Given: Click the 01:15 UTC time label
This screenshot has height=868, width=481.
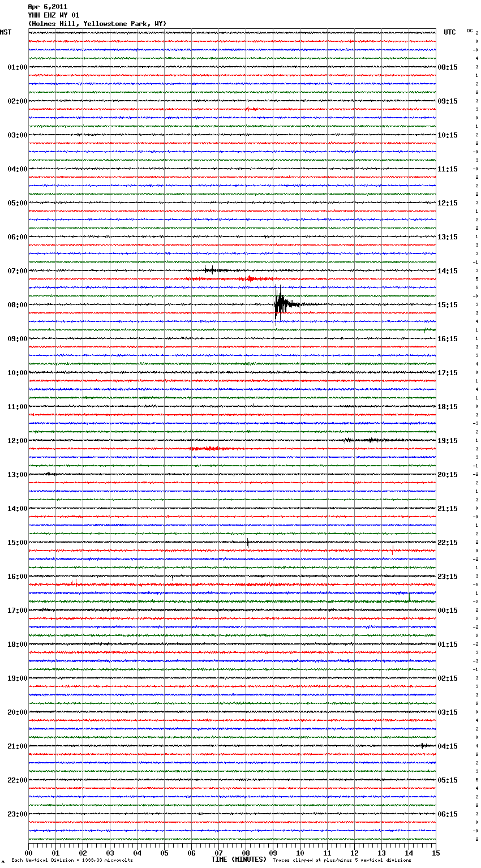Looking at the screenshot, I should (448, 644).
